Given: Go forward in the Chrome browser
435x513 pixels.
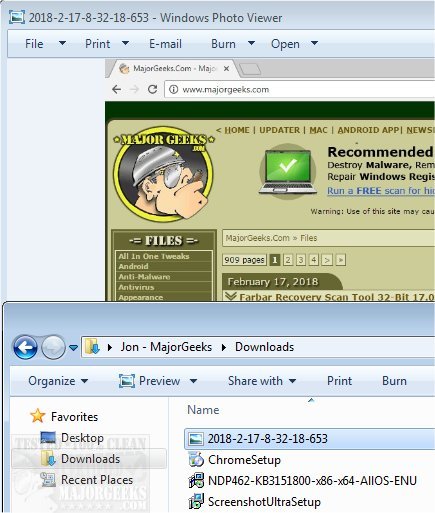Looking at the screenshot, I should tap(134, 89).
